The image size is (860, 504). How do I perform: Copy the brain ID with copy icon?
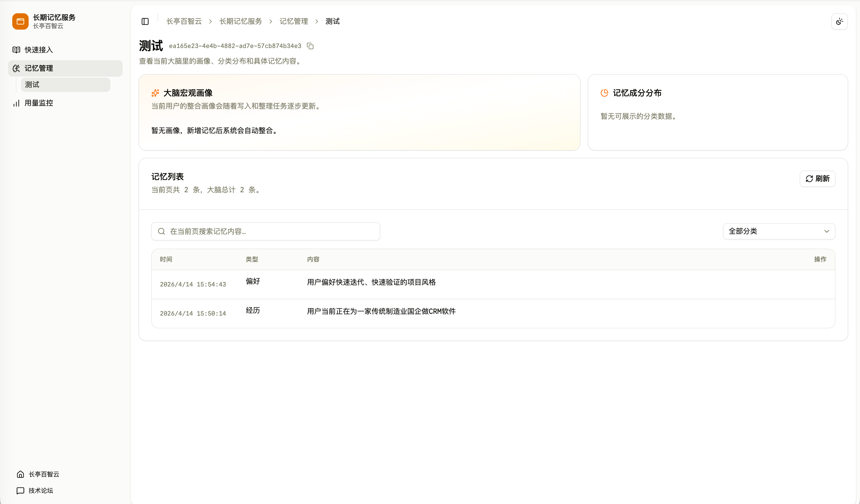click(310, 46)
